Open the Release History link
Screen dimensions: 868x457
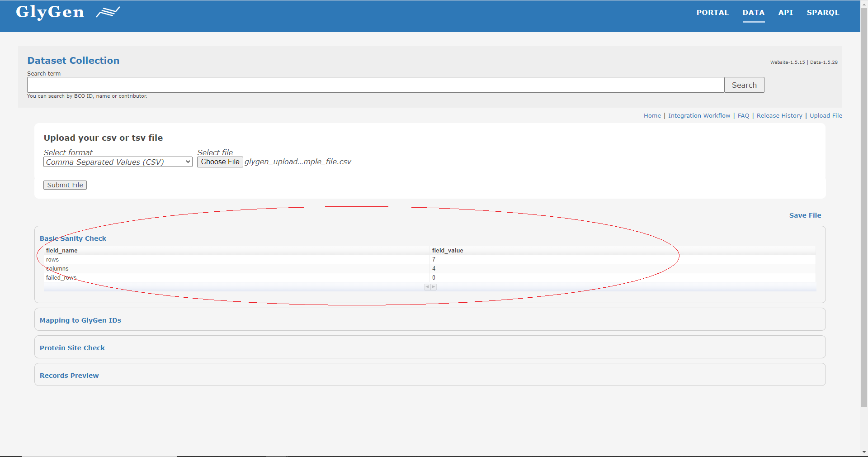(779, 116)
